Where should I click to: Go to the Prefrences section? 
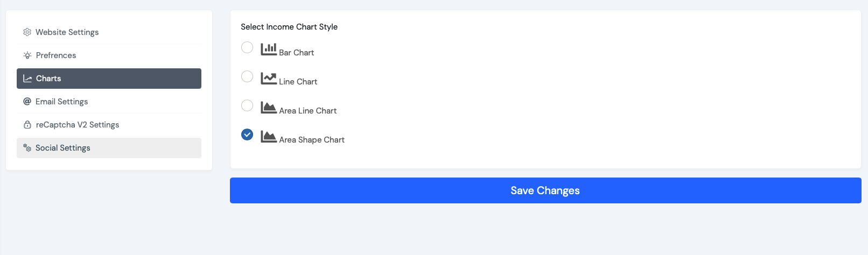pos(109,55)
